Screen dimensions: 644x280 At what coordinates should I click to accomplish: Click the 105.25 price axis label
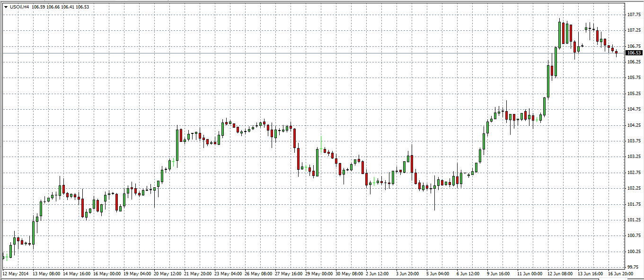click(634, 94)
